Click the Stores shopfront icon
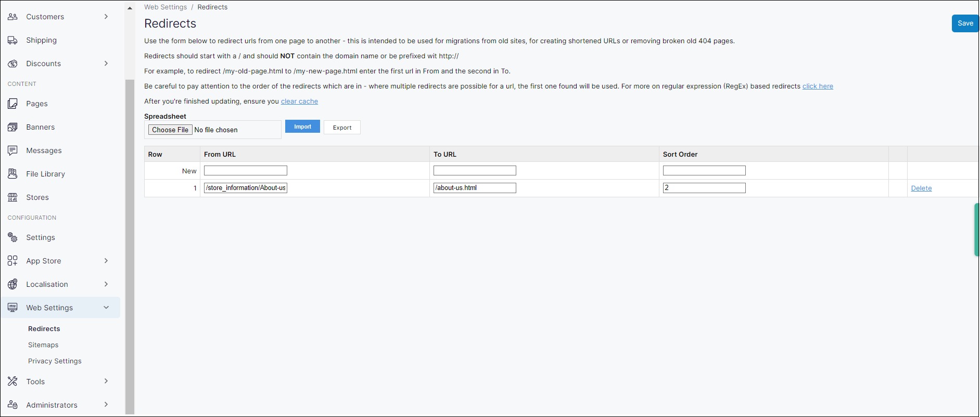 (x=12, y=197)
